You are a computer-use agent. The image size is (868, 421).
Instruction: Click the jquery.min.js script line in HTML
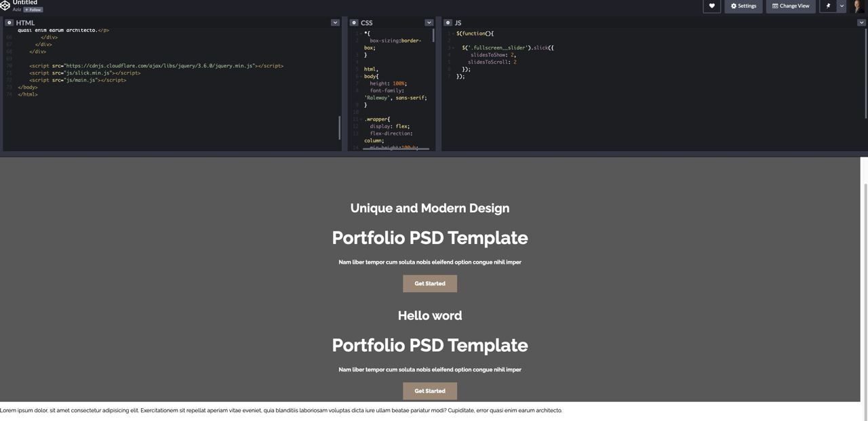tap(156, 66)
